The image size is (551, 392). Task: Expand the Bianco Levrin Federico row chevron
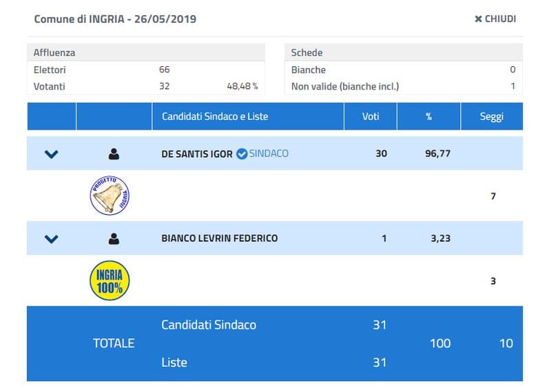pyautogui.click(x=52, y=239)
